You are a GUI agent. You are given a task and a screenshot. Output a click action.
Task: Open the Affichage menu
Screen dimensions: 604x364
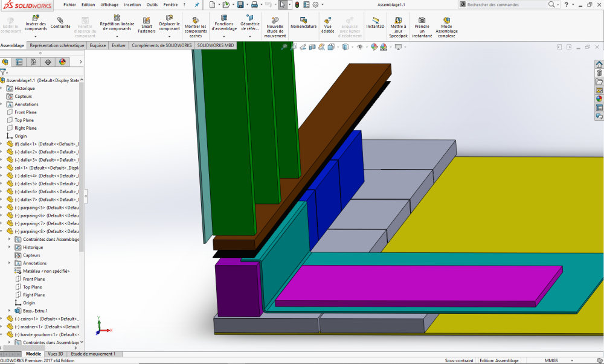[x=109, y=5]
